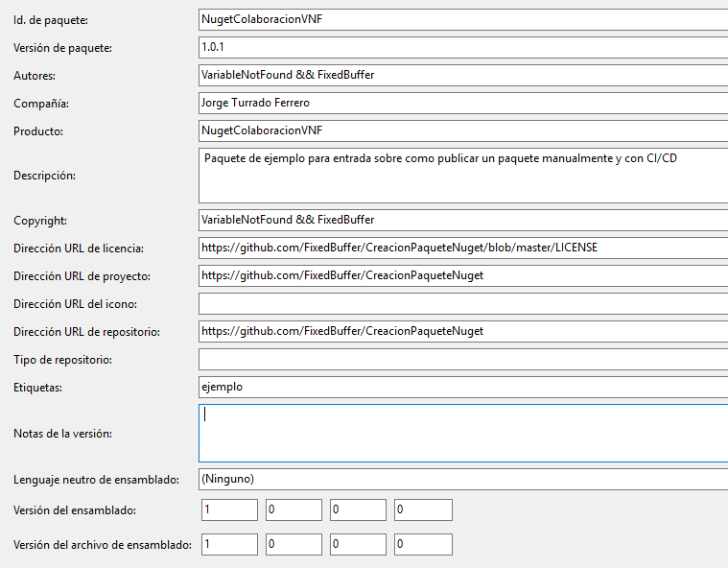This screenshot has height=568, width=728.
Task: Click the empty Dirección URL del icono field
Action: coord(463,304)
